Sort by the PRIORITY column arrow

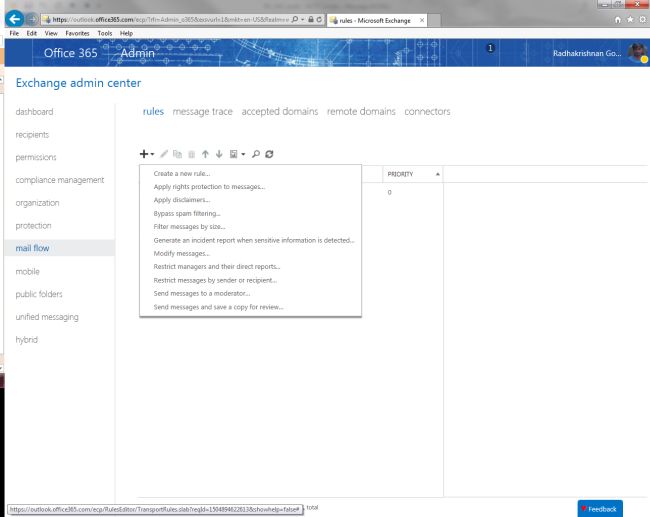[x=437, y=174]
